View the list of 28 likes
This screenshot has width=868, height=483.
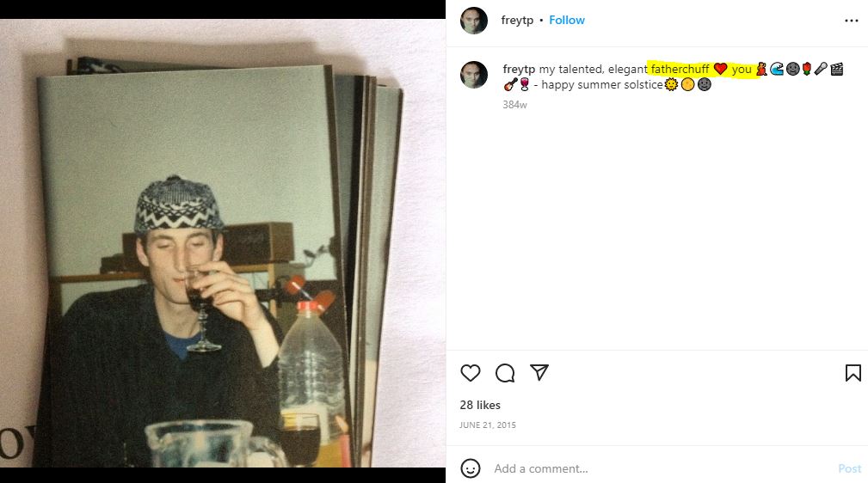click(480, 405)
